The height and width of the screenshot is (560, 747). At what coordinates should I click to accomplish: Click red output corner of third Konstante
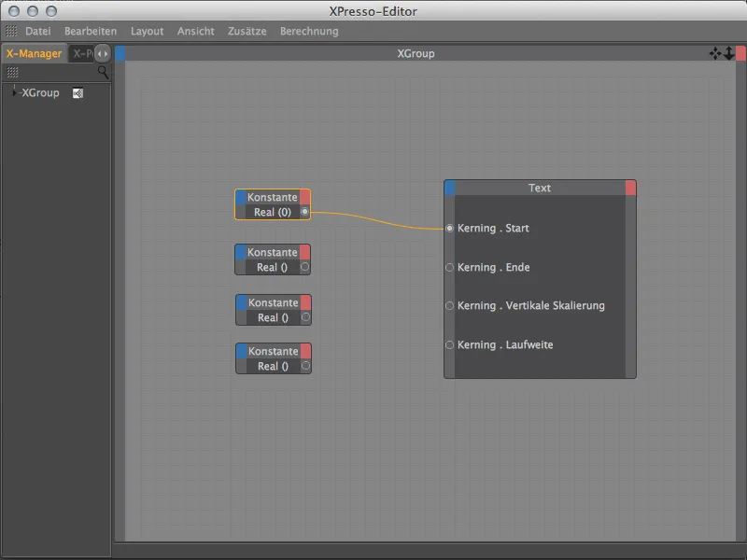click(x=306, y=302)
